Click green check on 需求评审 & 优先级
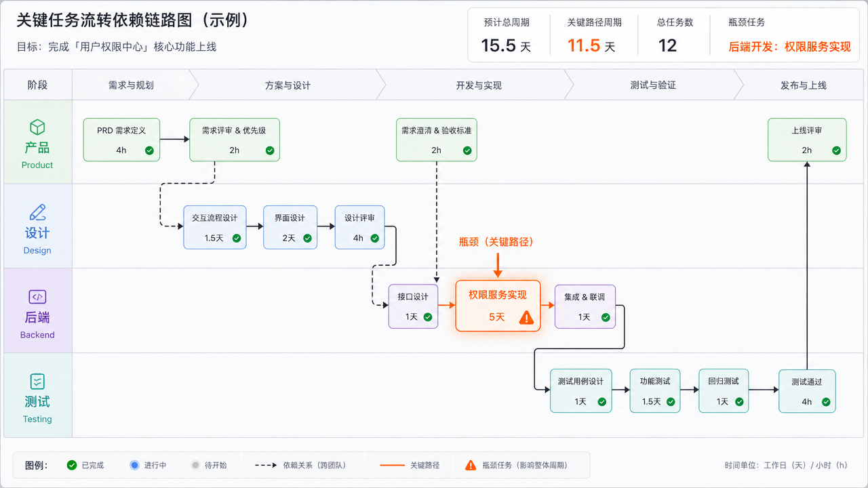Screen dimensions: 868x488 270,150
